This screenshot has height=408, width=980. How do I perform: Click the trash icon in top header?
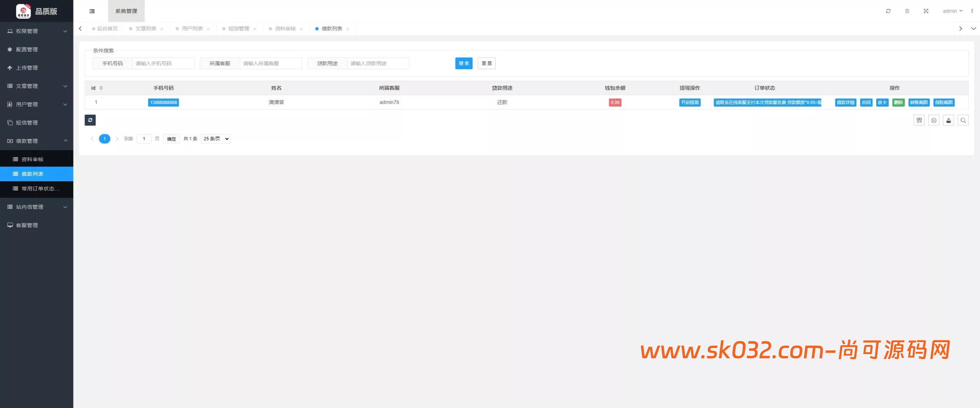pos(907,11)
